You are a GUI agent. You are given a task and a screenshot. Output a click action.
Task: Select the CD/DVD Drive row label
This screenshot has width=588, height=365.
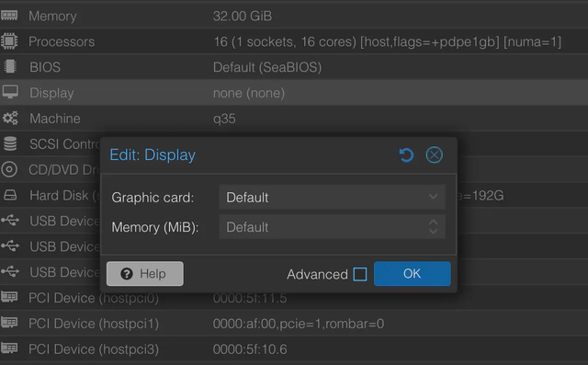point(63,169)
